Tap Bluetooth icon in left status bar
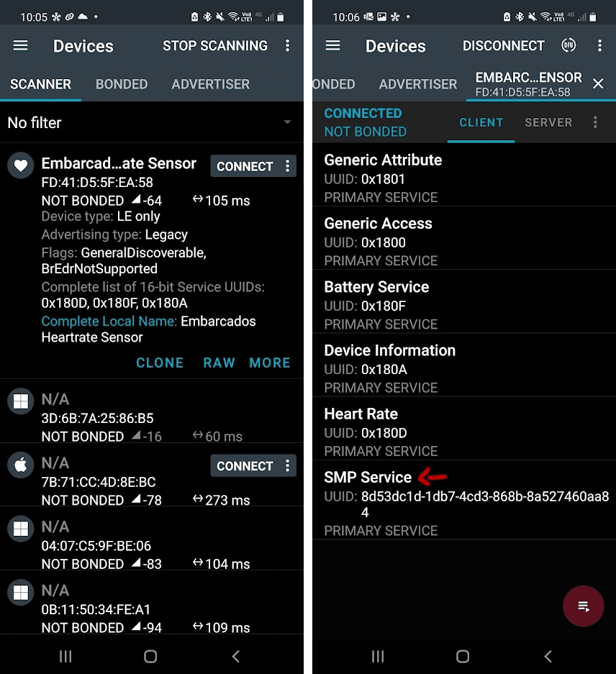Image resolution: width=616 pixels, height=674 pixels. (207, 17)
